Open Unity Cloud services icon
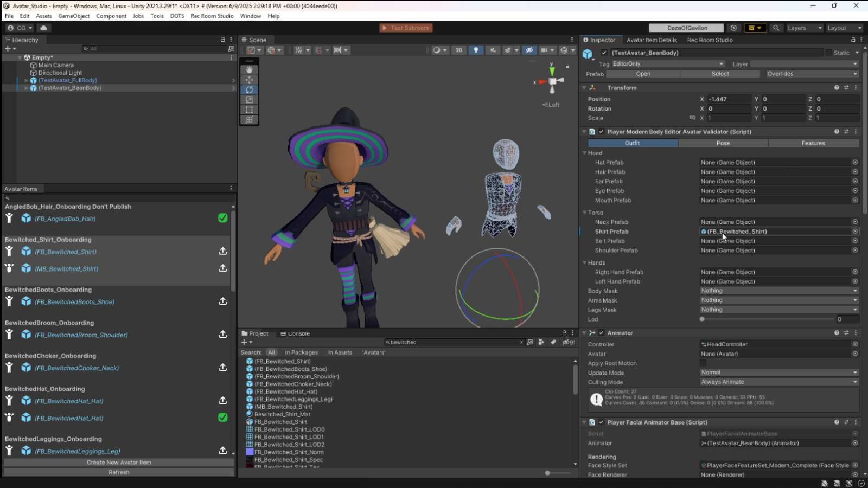The height and width of the screenshot is (488, 868). pyautogui.click(x=44, y=28)
